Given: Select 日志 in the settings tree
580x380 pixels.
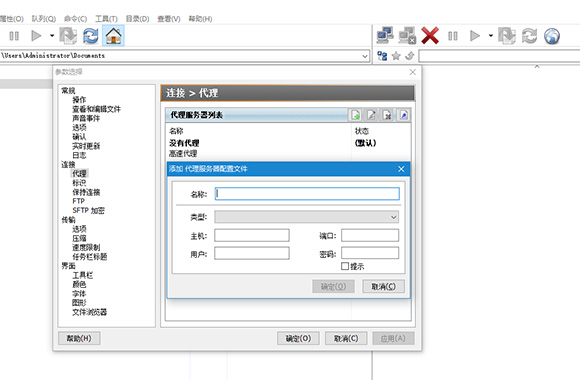Looking at the screenshot, I should coord(79,155).
